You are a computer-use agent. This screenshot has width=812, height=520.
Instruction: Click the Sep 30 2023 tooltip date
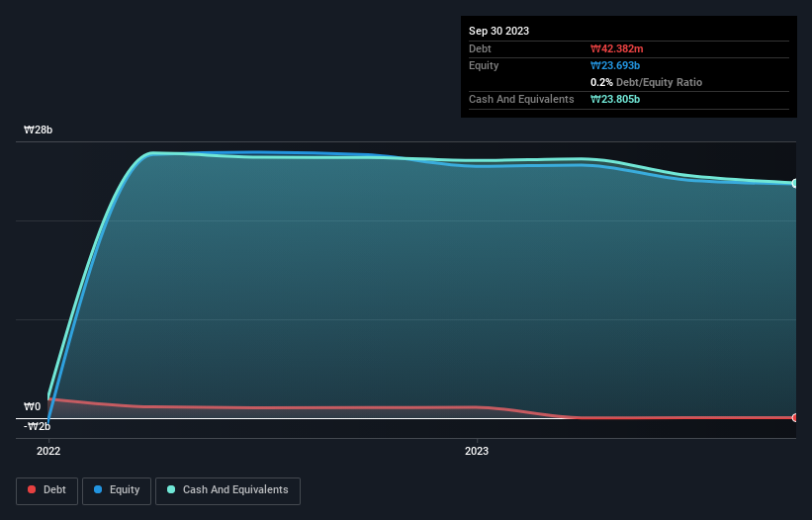coord(498,31)
